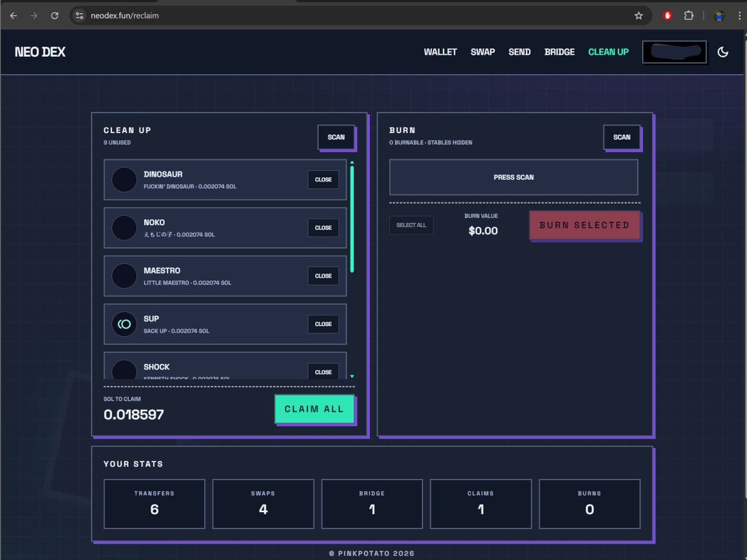Click the PRESS SCAN placeholder box

coord(514,177)
